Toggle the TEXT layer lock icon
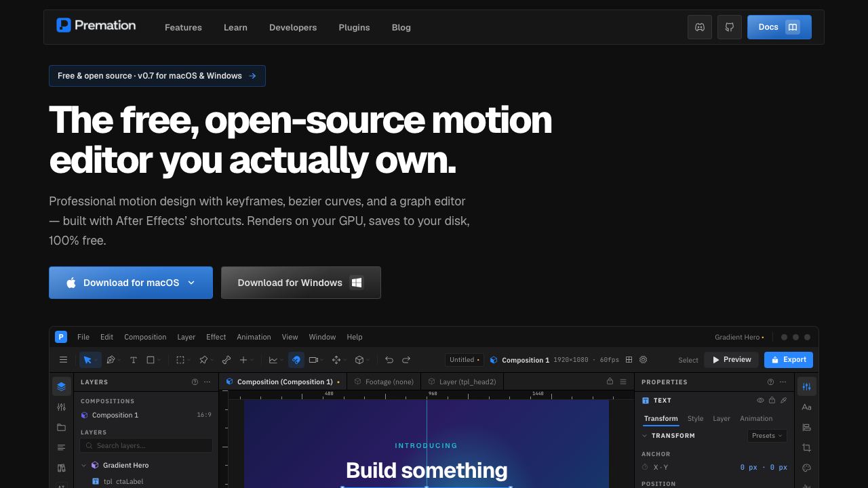 tap(772, 401)
